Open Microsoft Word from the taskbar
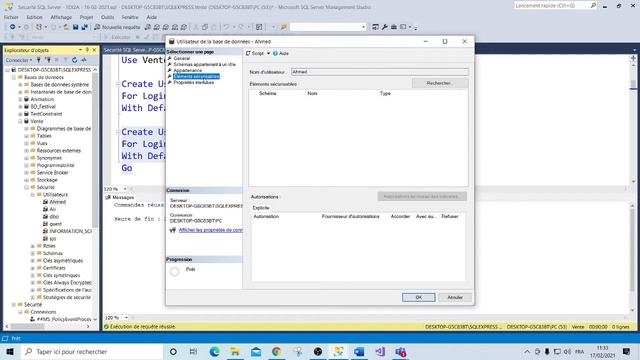 (x=359, y=351)
